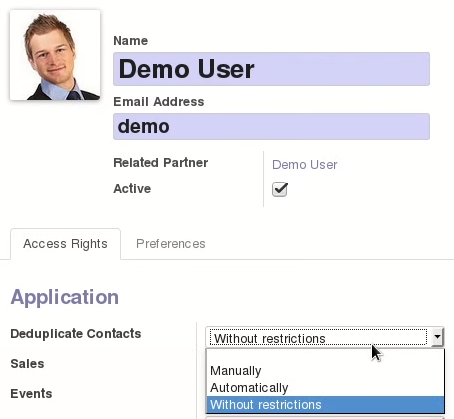
Task: Click the Related Partner label
Action: (161, 163)
